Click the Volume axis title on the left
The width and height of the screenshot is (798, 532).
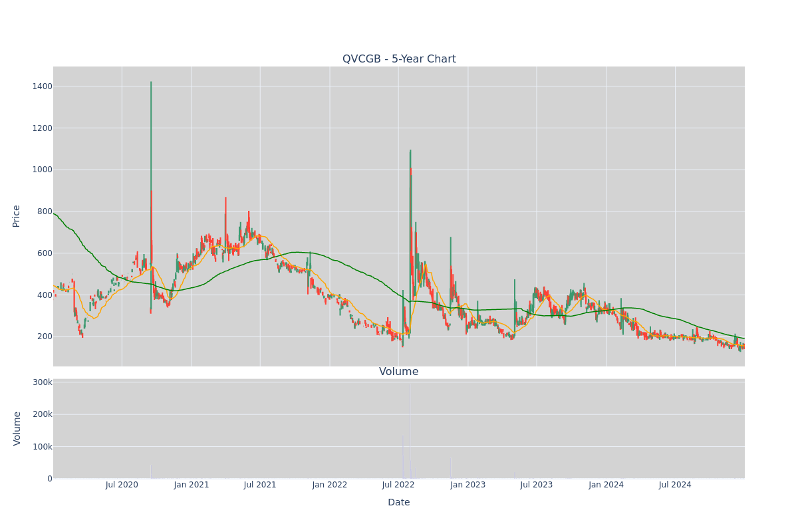coord(17,428)
